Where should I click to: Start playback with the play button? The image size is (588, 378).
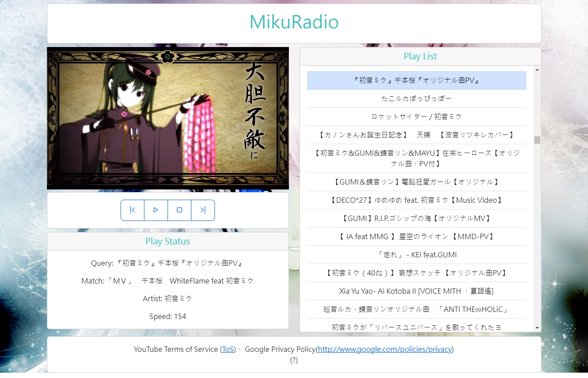pyautogui.click(x=156, y=210)
